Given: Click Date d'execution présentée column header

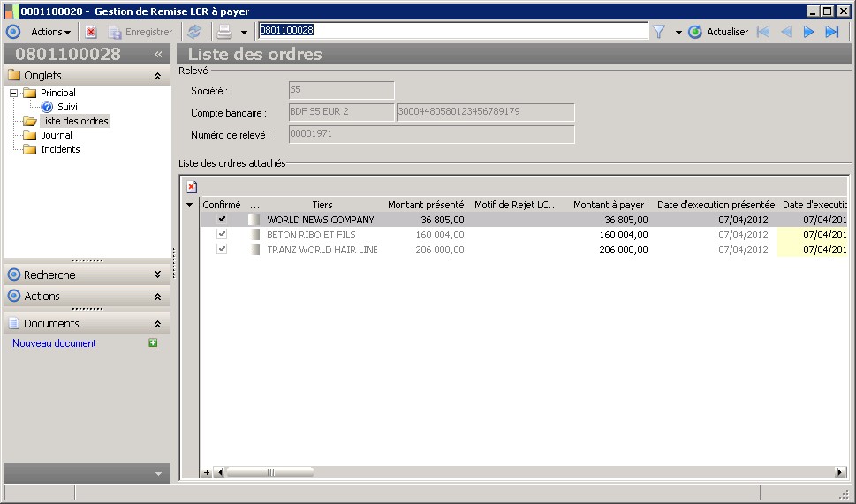Looking at the screenshot, I should [716, 205].
